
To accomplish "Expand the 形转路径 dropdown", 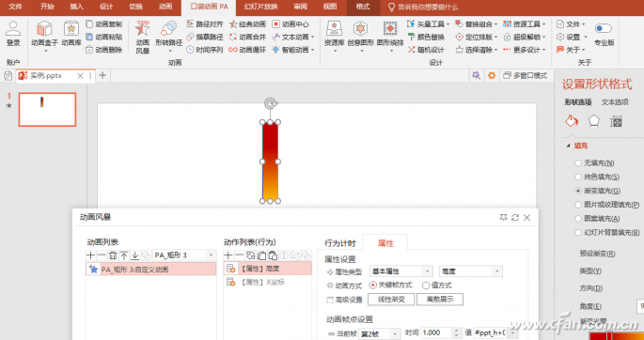I will [169, 52].
